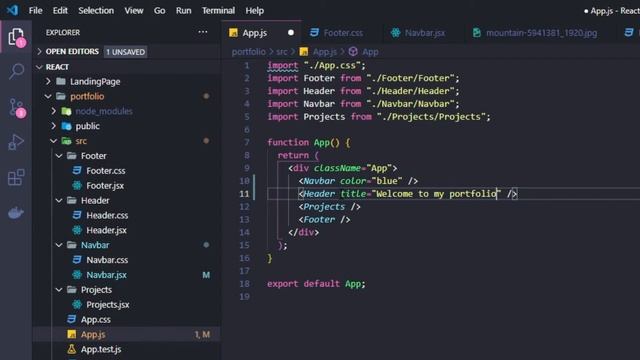The image size is (640, 360).
Task: Collapse the src folder chevron
Action: click(x=53, y=141)
